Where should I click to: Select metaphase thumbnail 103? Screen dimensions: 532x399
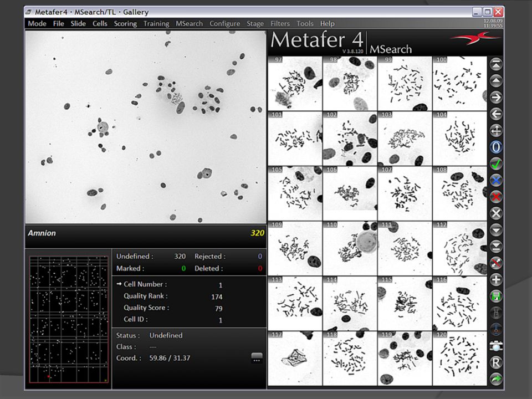405,139
